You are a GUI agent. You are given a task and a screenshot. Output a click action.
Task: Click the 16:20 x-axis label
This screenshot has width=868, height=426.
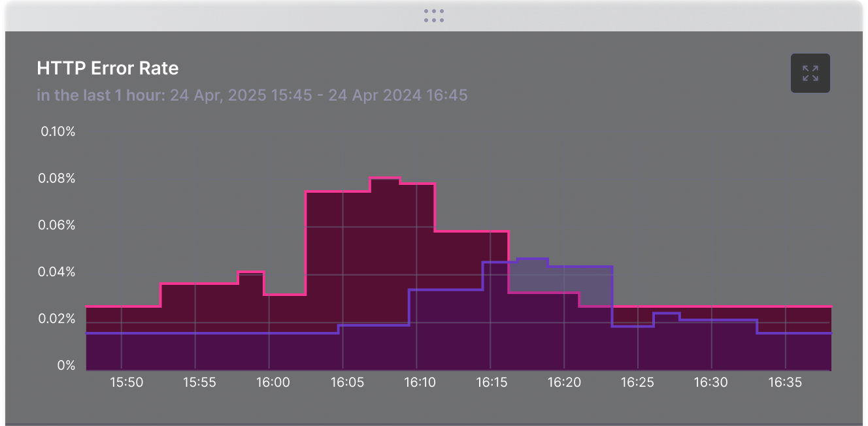[x=565, y=383]
